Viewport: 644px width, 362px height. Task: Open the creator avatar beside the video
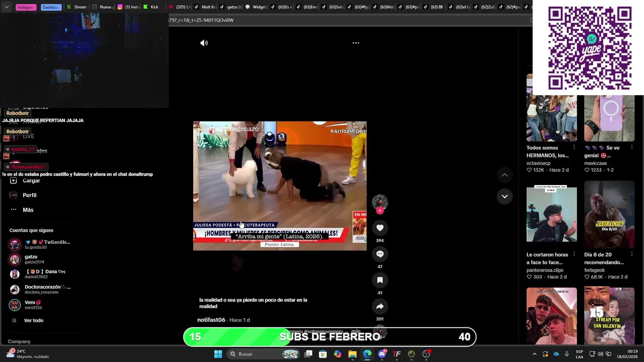coord(380,202)
